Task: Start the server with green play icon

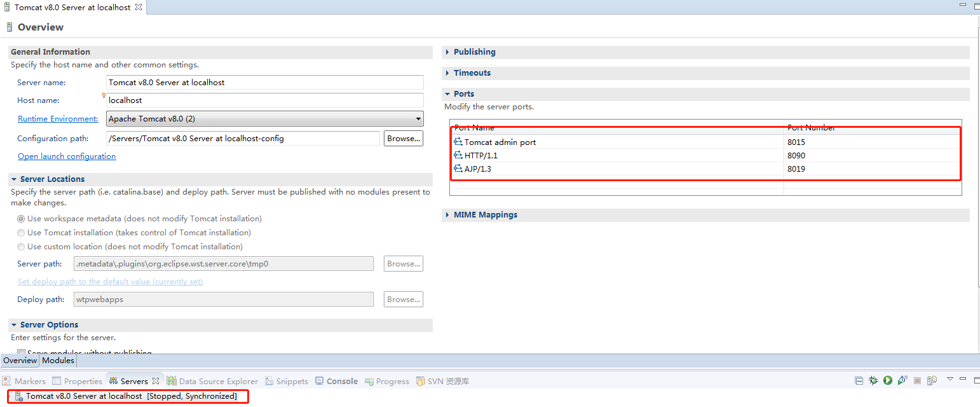Action: coord(887,380)
